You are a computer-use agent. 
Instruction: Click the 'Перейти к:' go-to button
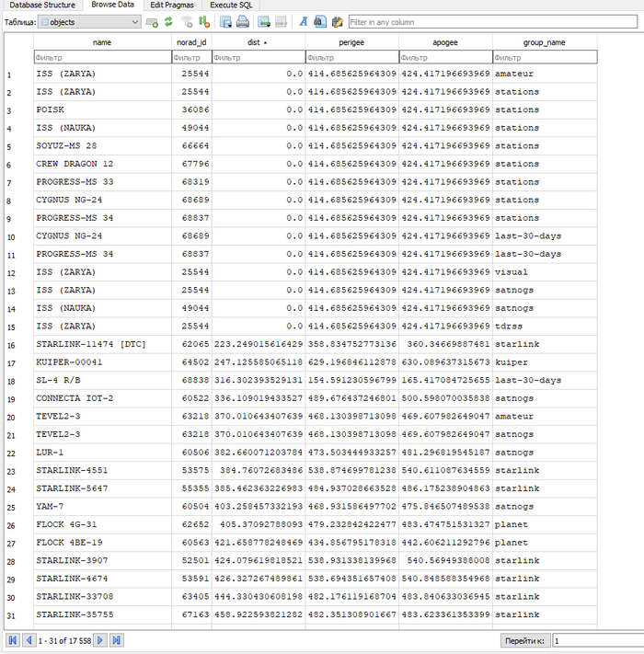524,640
